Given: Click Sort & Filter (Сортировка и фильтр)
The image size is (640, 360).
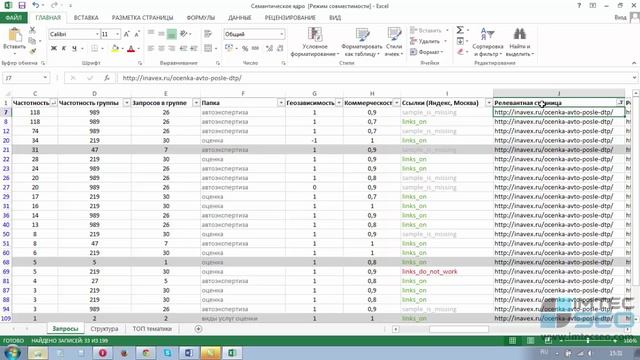Looking at the screenshot, I should (x=488, y=42).
